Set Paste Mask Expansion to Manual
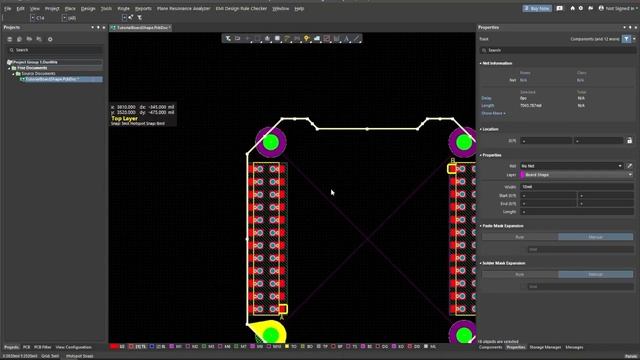The image size is (640, 360). click(596, 237)
